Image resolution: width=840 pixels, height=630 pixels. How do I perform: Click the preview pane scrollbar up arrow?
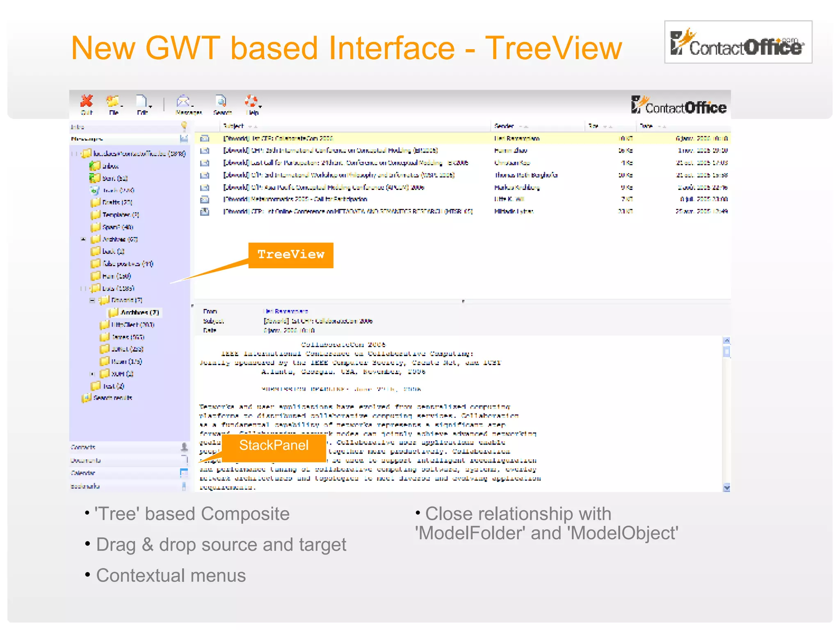pyautogui.click(x=726, y=340)
